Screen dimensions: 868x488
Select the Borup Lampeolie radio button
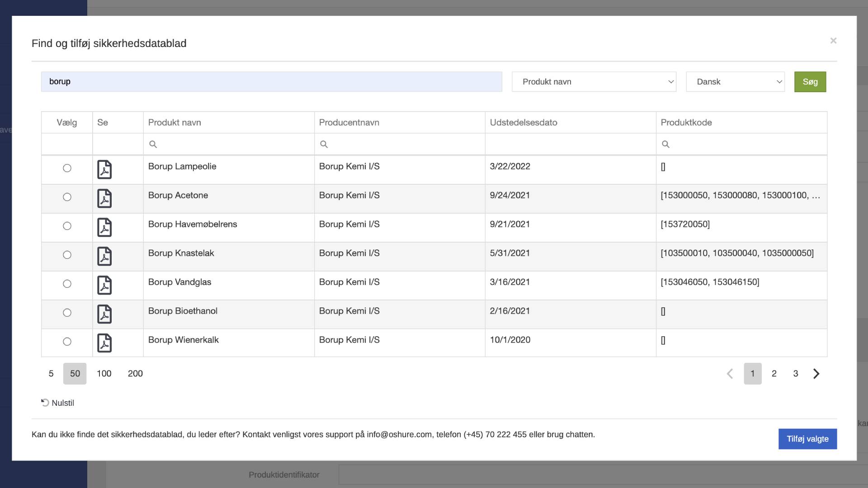(67, 168)
